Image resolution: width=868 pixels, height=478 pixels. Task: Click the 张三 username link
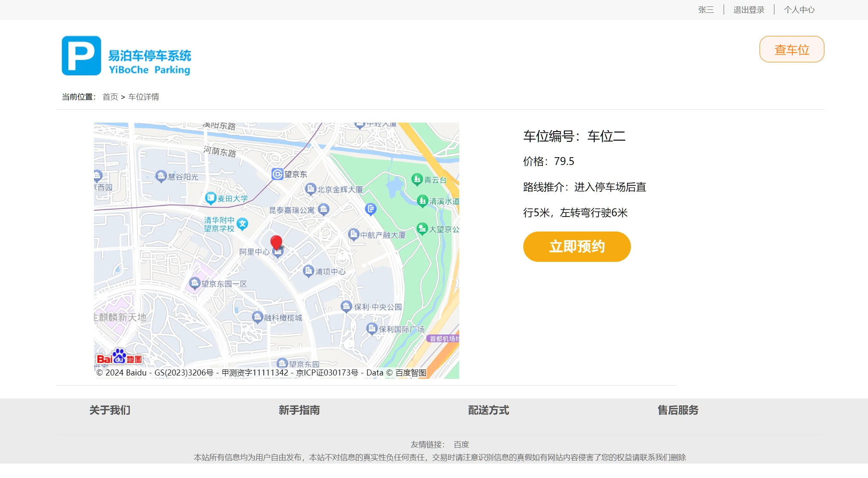click(x=706, y=9)
